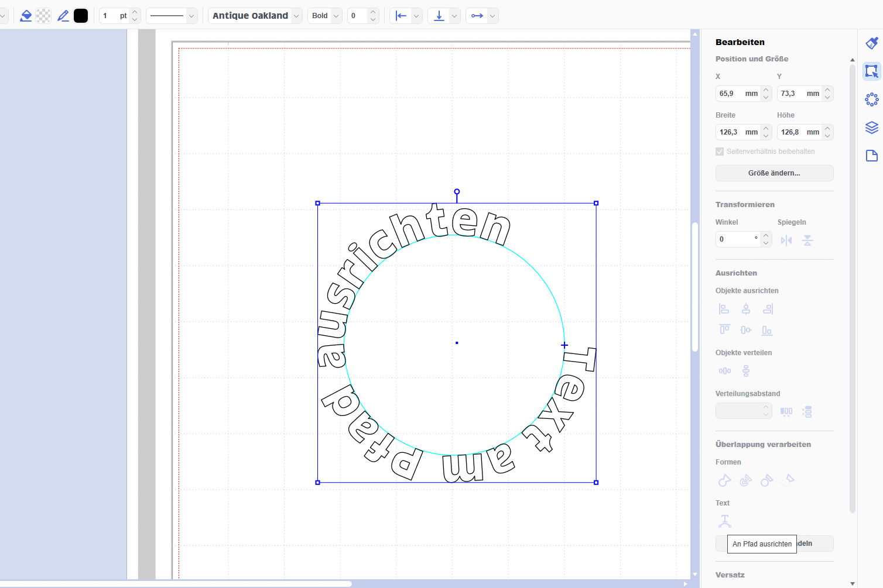The height and width of the screenshot is (588, 883).
Task: Select the Bearbeiten transform panel icon
Action: pos(871,71)
